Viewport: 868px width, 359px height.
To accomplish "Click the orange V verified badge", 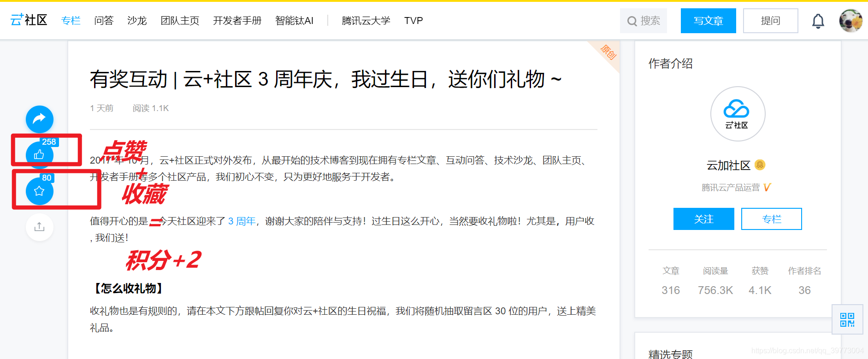I will point(767,188).
